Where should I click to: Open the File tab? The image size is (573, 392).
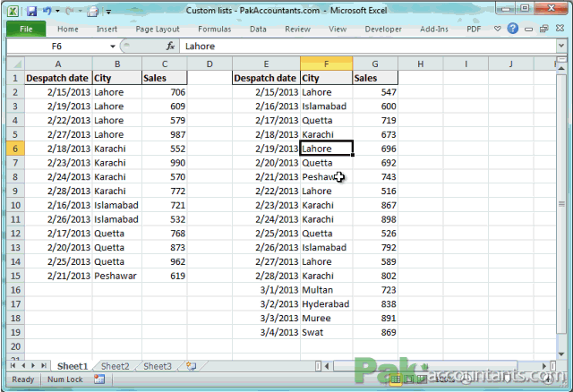click(26, 29)
